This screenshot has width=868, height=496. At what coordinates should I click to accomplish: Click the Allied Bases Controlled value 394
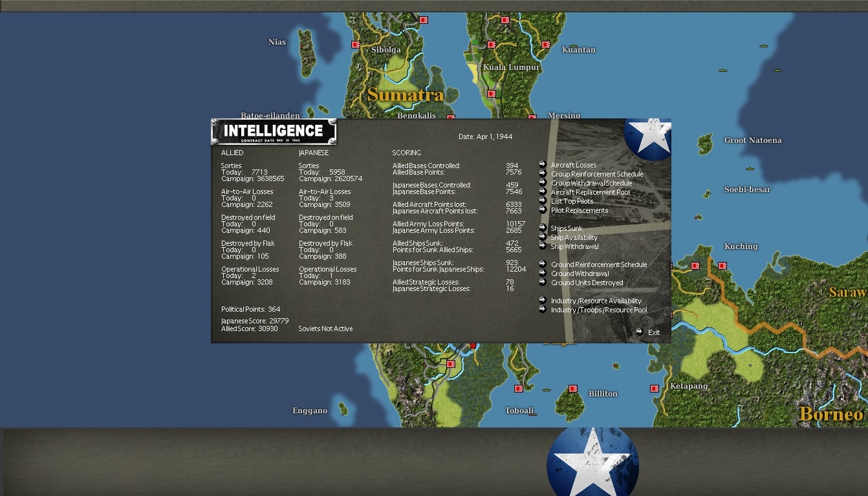[x=512, y=166]
